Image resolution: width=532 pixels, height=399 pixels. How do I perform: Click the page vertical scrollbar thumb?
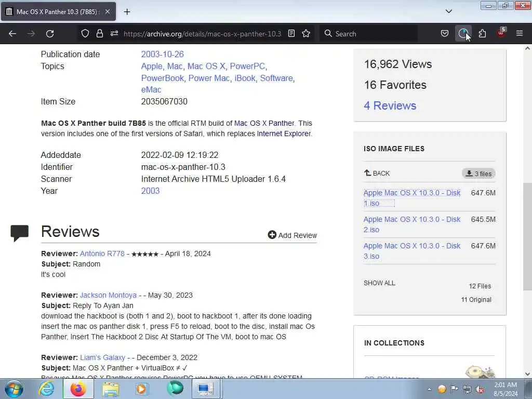pyautogui.click(x=527, y=236)
